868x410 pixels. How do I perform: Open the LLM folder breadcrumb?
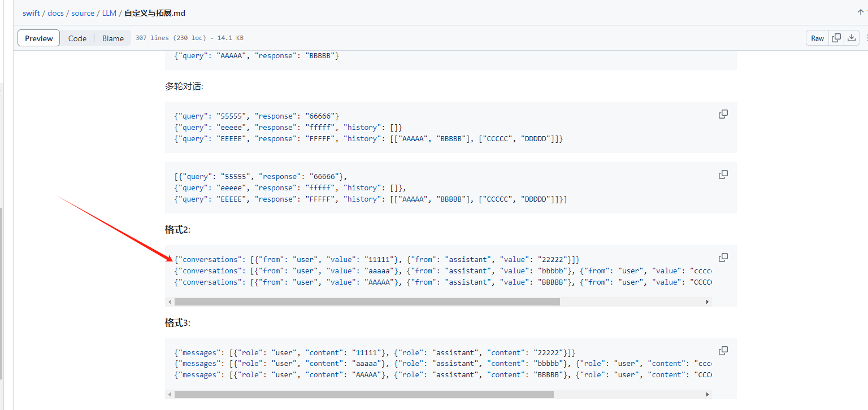pos(109,13)
